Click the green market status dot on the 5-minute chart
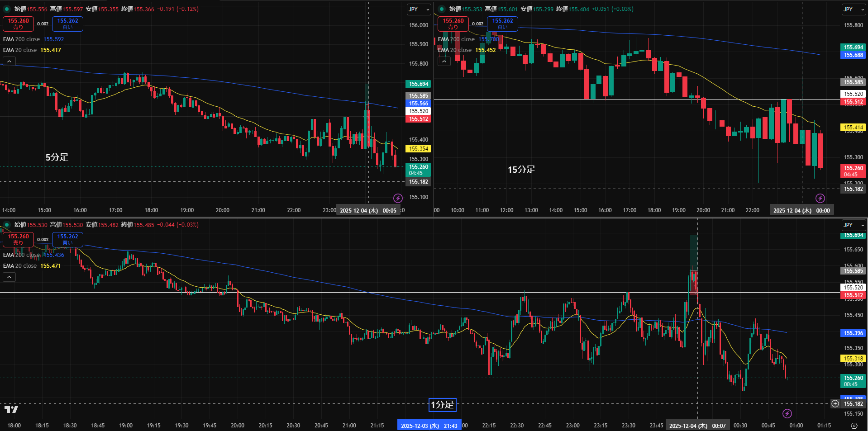The image size is (868, 431). tap(7, 9)
